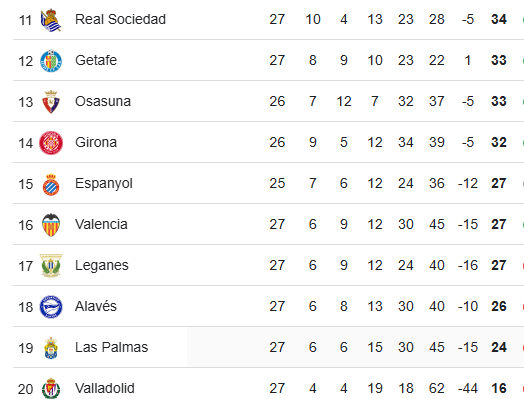Click the Girona club crest
This screenshot has width=524, height=399.
[x=51, y=143]
